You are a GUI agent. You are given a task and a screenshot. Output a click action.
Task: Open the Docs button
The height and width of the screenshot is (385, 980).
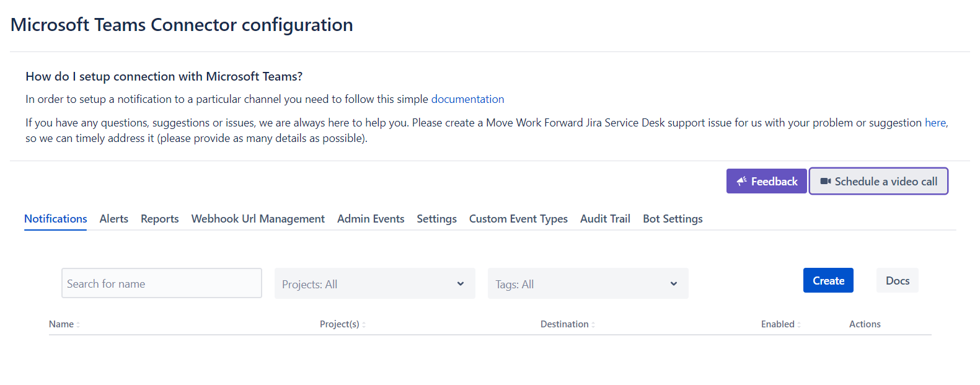[x=898, y=280]
